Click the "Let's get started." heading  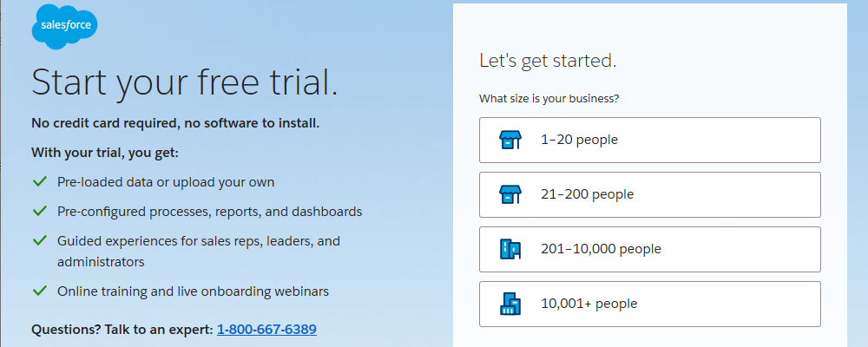click(x=548, y=61)
